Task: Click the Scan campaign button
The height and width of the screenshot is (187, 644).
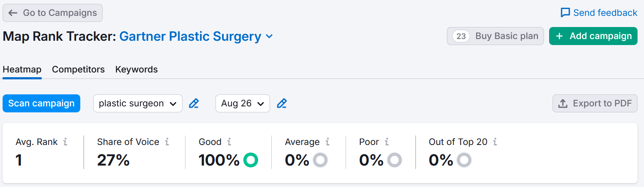Action: click(41, 103)
